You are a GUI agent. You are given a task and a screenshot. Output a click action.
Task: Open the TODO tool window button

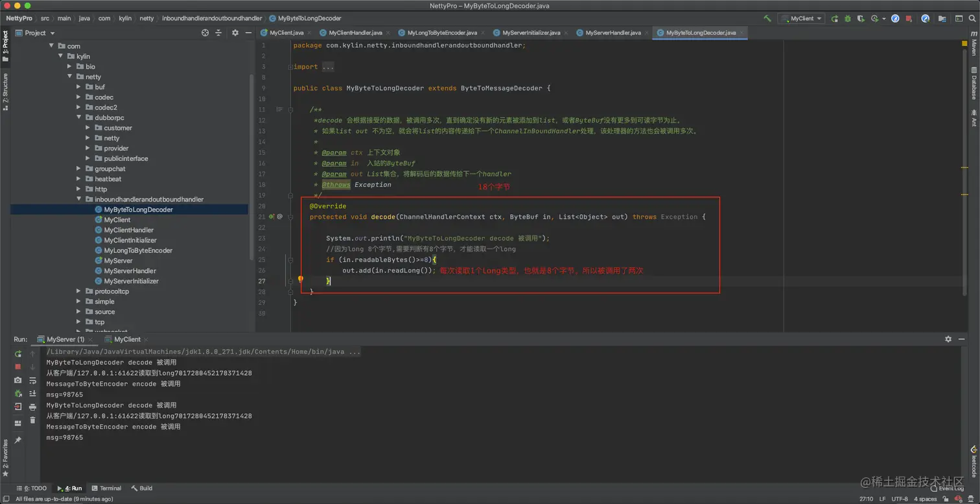[31, 488]
